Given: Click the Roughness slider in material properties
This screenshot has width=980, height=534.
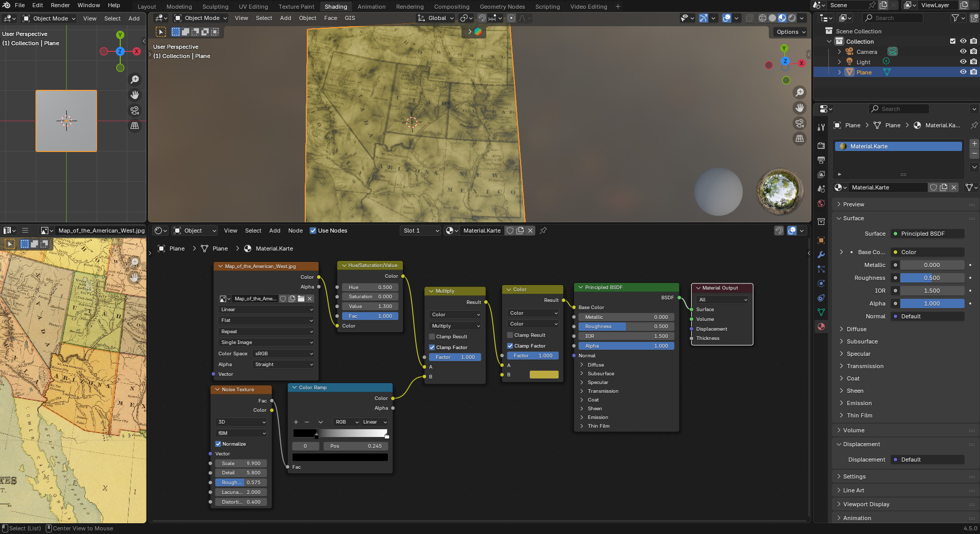Looking at the screenshot, I should coord(932,278).
